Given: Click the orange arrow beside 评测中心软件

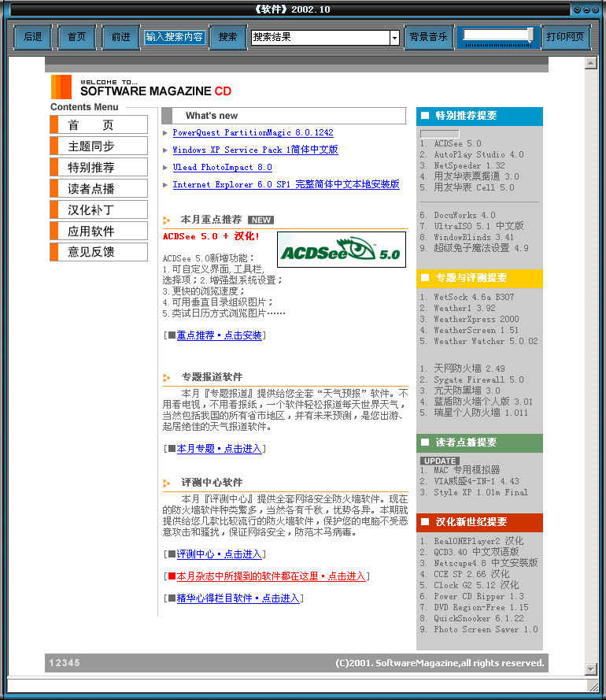Looking at the screenshot, I should pyautogui.click(x=167, y=483).
